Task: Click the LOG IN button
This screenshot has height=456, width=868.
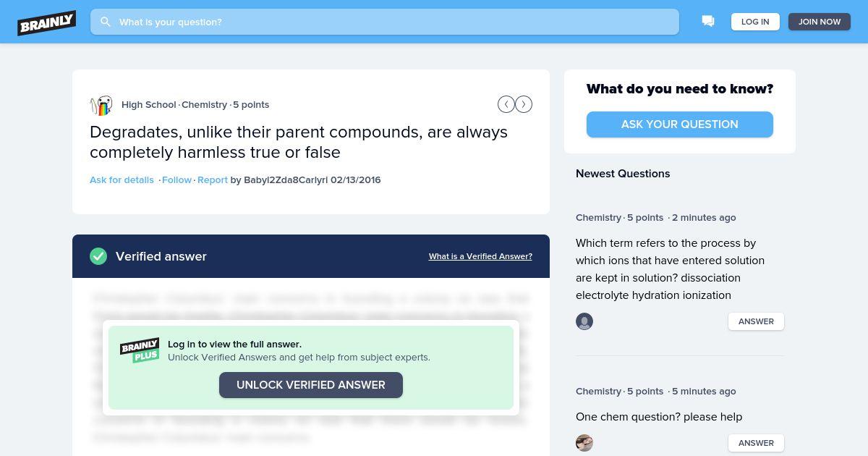Action: 755,22
